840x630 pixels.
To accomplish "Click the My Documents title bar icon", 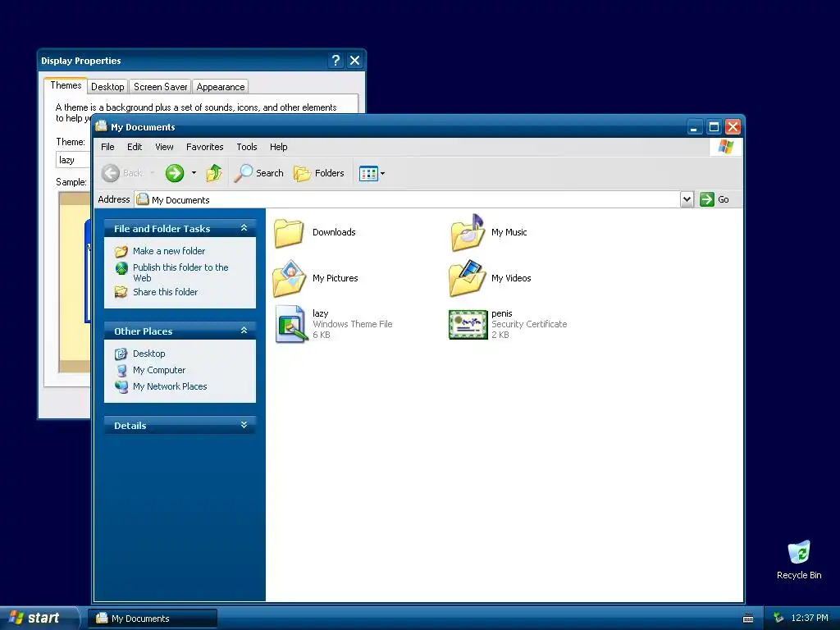I will pos(101,126).
